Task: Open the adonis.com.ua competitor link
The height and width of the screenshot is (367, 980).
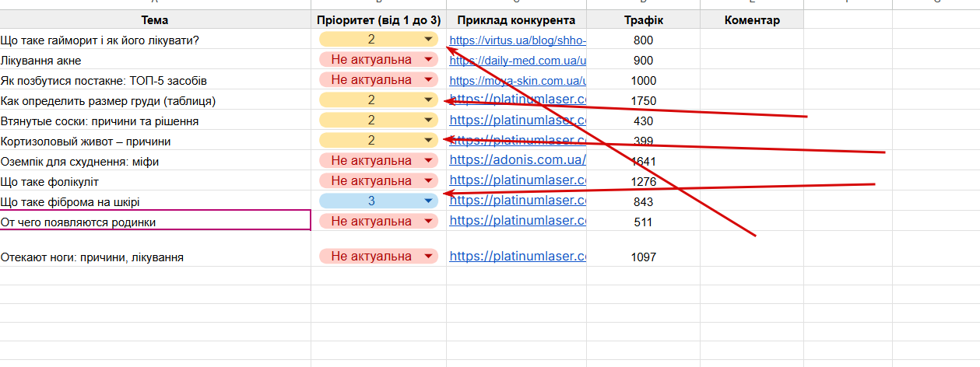Action: point(518,160)
